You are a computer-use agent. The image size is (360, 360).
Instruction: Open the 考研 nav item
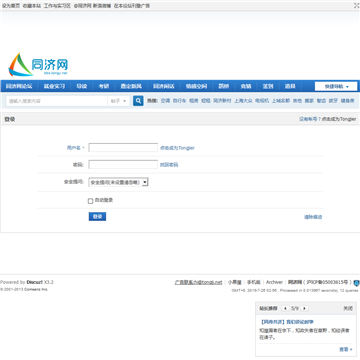click(104, 86)
